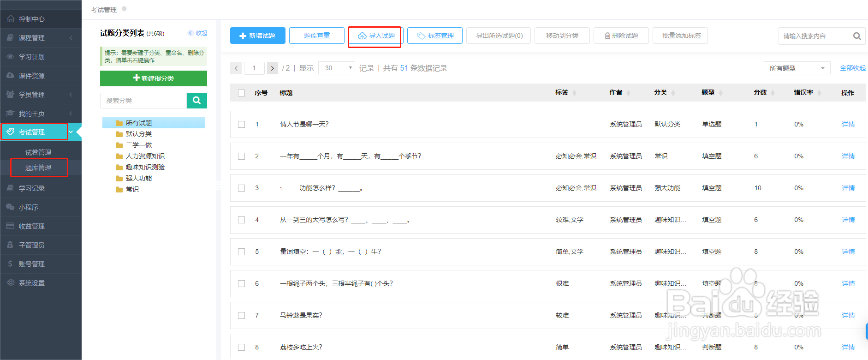
Task: Select the 强大功能 category
Action: tap(139, 178)
